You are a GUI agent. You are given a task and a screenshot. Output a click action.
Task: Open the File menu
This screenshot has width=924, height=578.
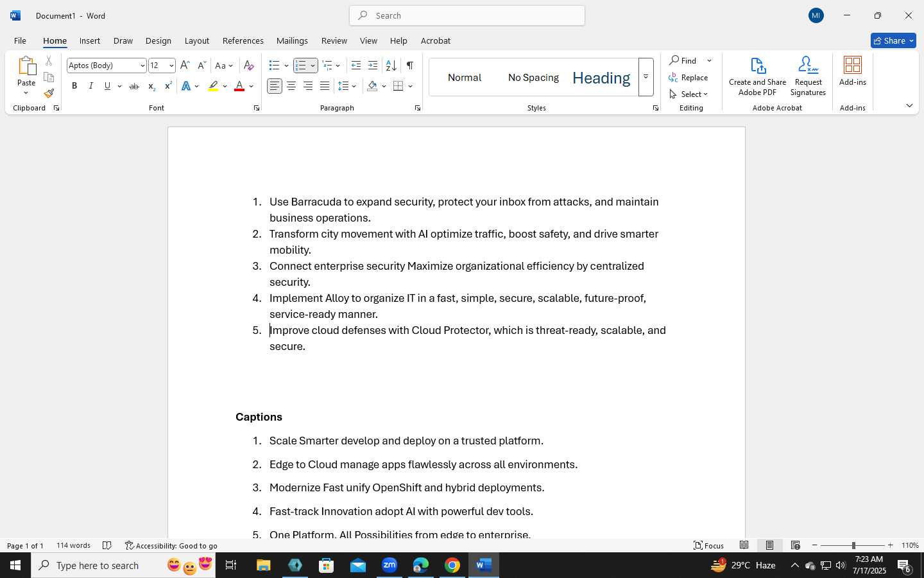[20, 40]
